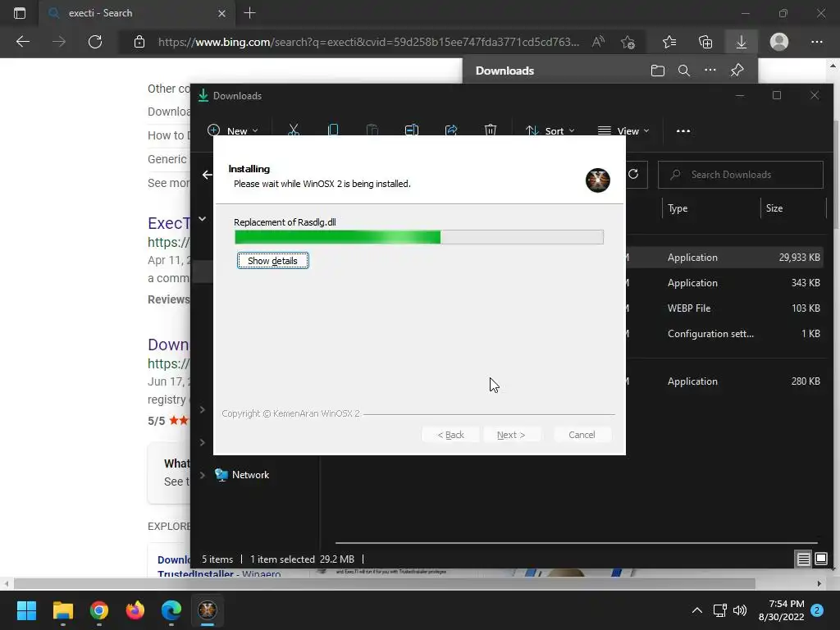This screenshot has height=630, width=840.
Task: Select the execti - Search tab
Action: pos(137,13)
